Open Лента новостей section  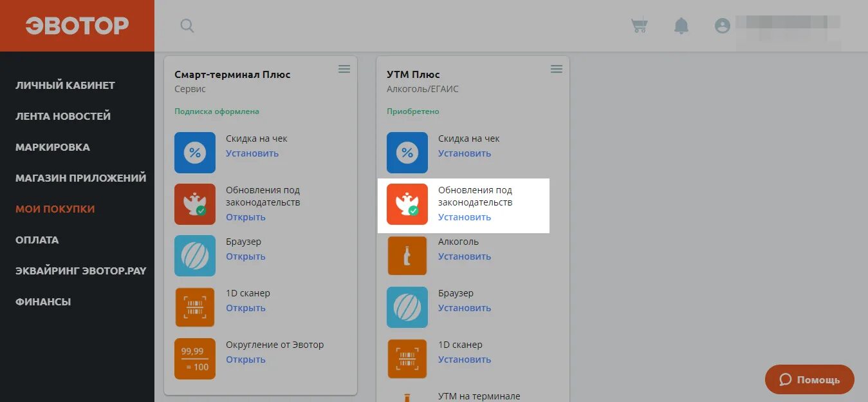pyautogui.click(x=63, y=116)
